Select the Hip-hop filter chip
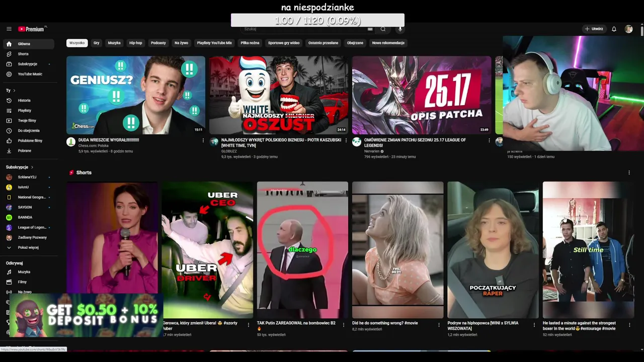This screenshot has width=644, height=362. click(136, 43)
